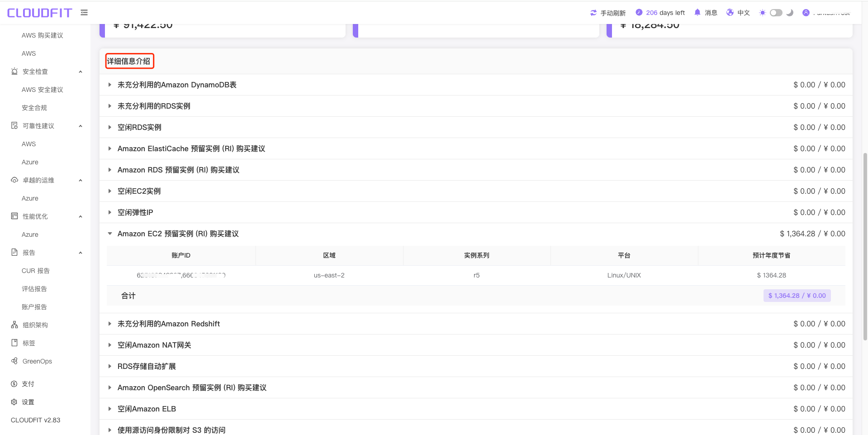Click the 报告 file icon

14,252
